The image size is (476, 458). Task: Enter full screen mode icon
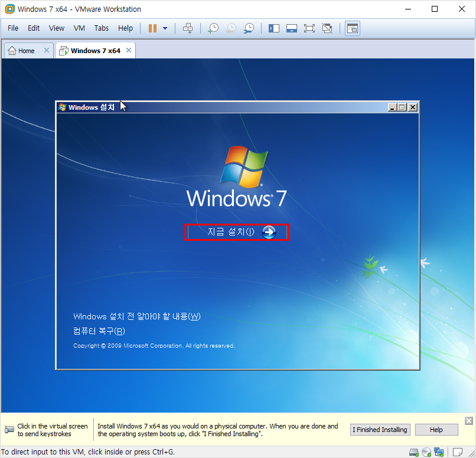click(x=309, y=28)
